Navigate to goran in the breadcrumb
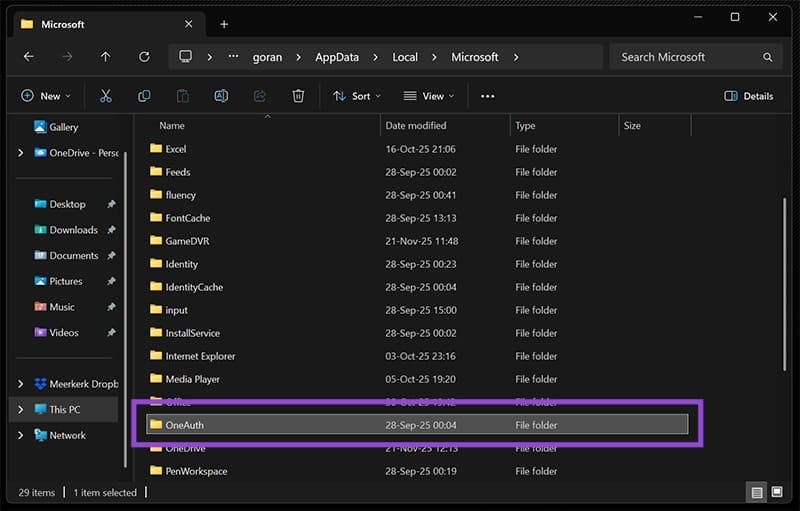 [267, 57]
